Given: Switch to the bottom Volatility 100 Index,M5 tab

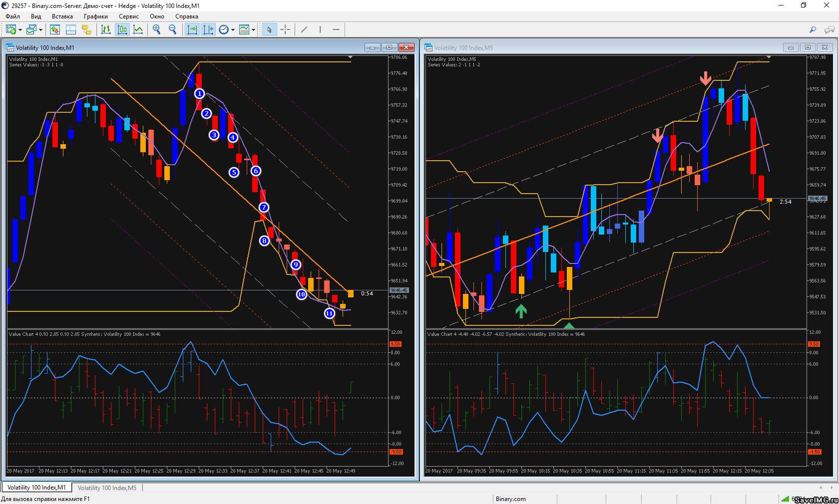Looking at the screenshot, I should click(107, 488).
